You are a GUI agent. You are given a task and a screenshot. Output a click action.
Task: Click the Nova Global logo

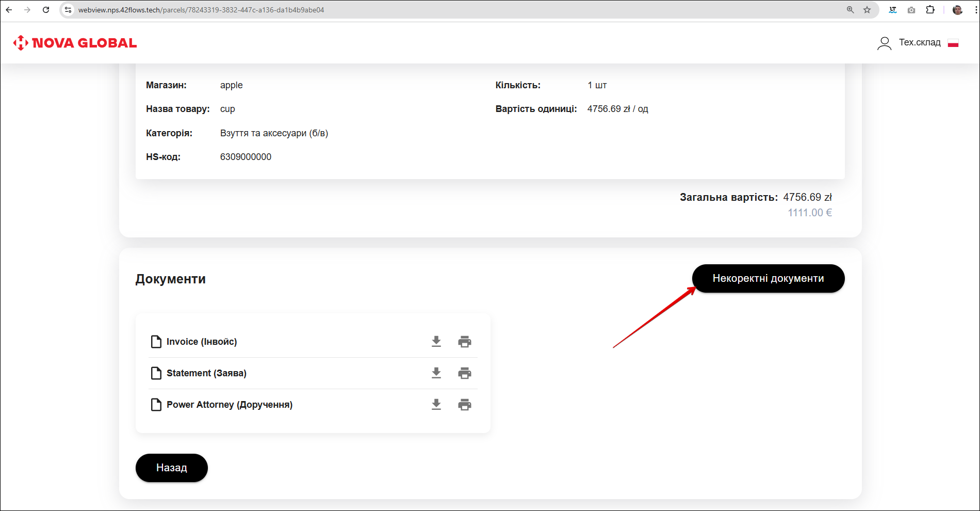coord(75,43)
